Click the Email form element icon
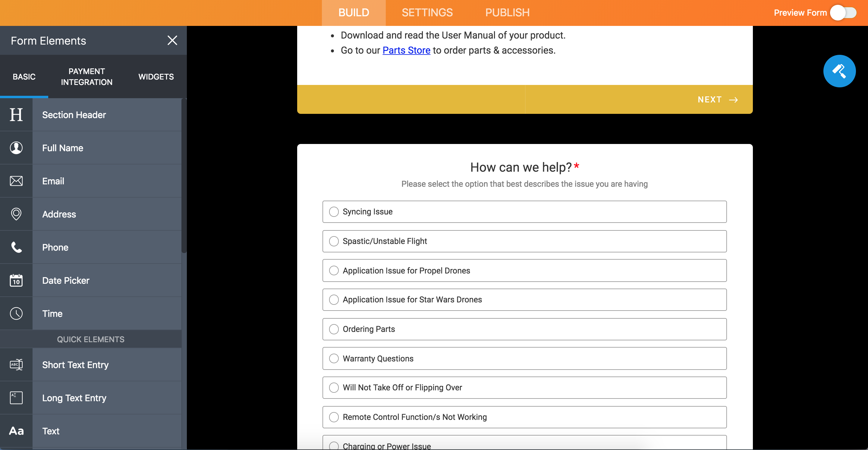The image size is (868, 450). [16, 181]
